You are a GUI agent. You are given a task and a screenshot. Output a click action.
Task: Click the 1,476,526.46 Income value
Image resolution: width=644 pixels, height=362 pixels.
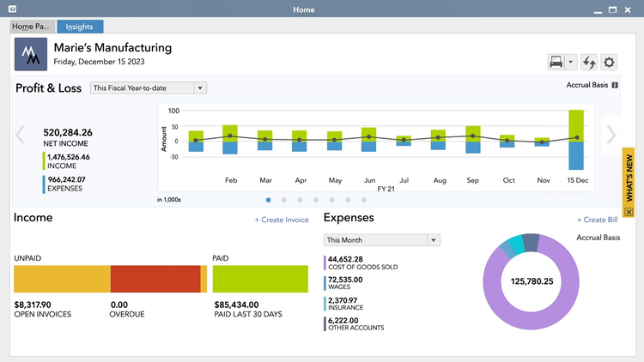coord(68,157)
